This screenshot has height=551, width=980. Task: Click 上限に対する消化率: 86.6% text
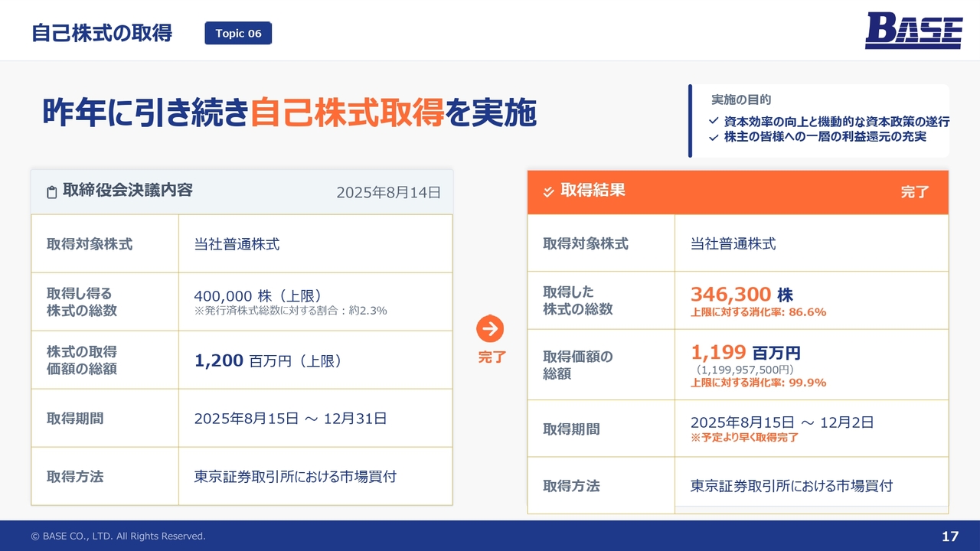pyautogui.click(x=758, y=312)
